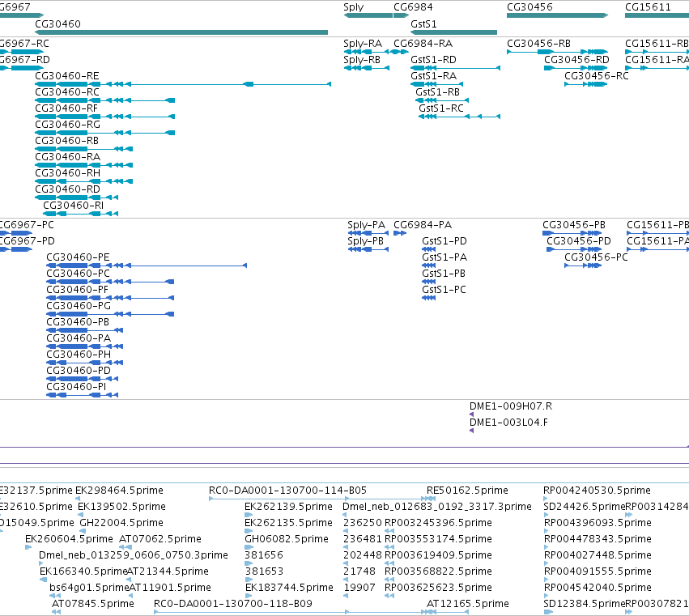
Task: Select the DME1-009H07.R marker
Action: click(471, 414)
